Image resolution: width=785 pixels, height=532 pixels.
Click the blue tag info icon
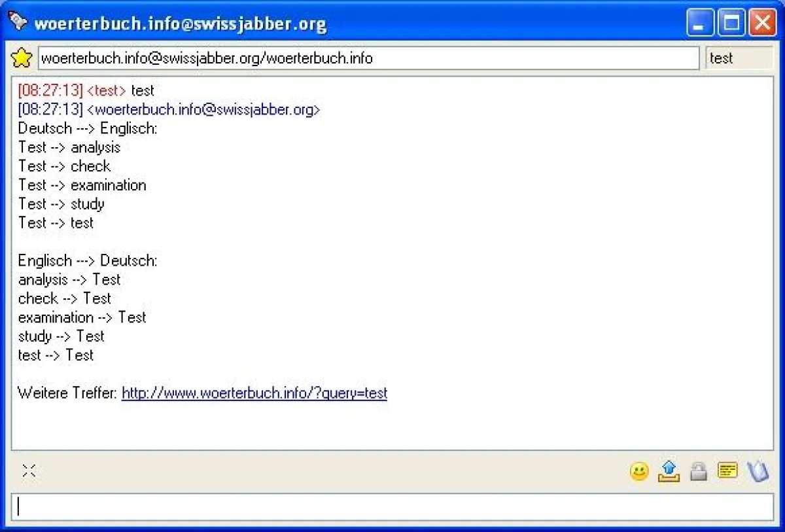click(x=758, y=471)
